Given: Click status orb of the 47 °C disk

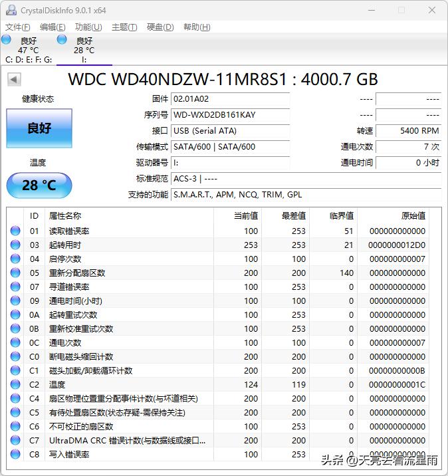Looking at the screenshot, I should [x=6, y=39].
